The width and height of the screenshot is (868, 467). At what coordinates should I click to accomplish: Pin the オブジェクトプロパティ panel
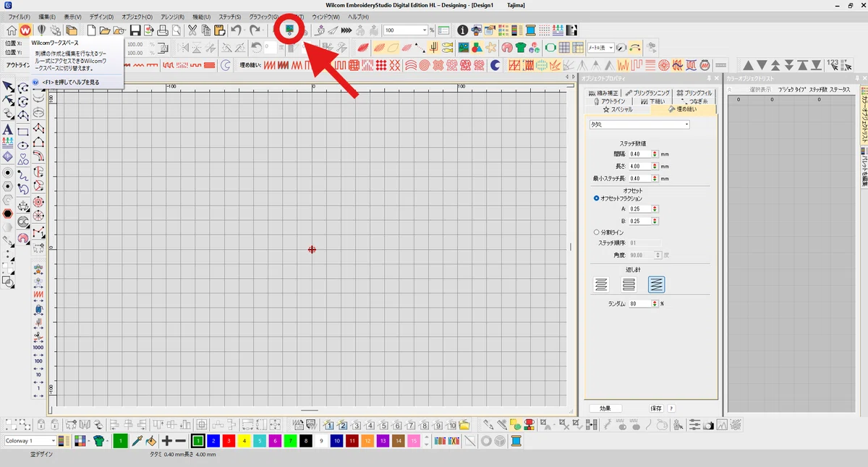pos(707,77)
